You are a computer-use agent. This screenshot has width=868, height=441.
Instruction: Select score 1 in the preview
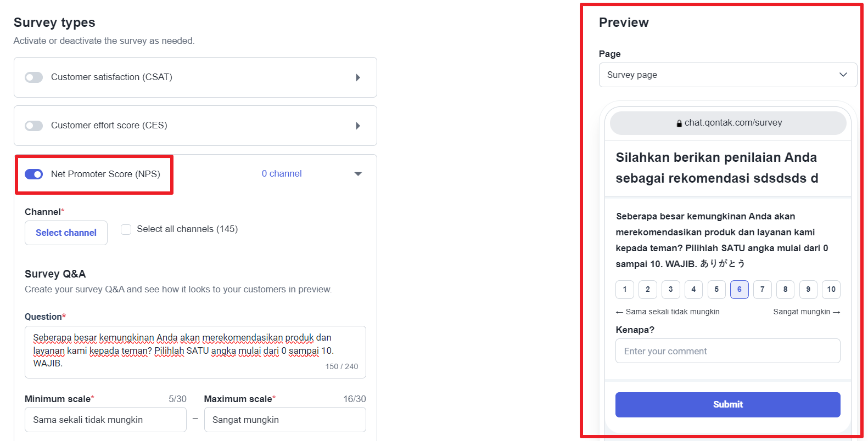point(625,289)
